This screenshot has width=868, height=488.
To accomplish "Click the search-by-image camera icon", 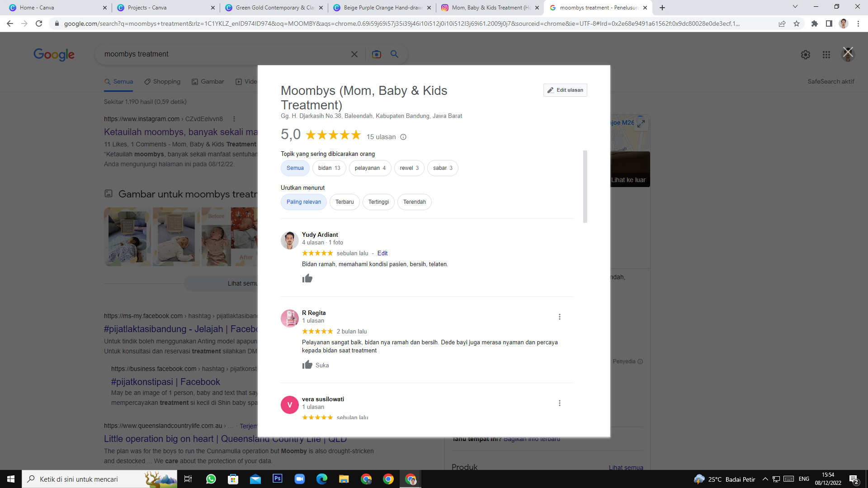I will click(x=376, y=54).
